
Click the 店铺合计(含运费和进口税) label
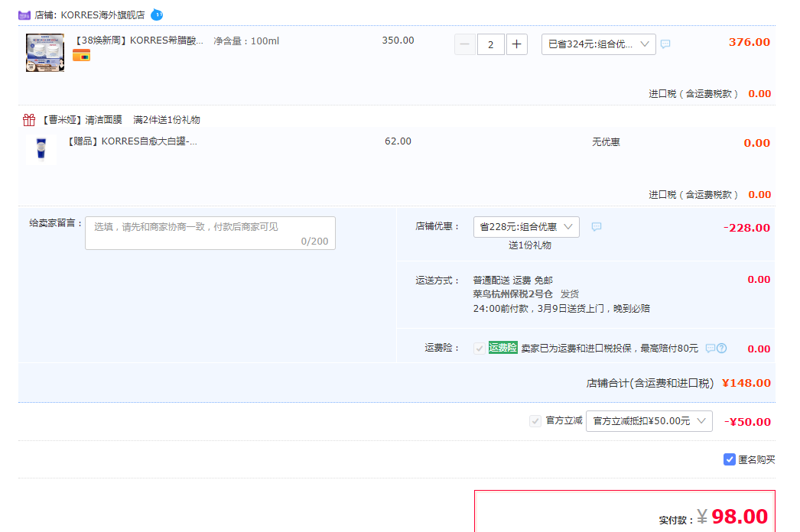pyautogui.click(x=650, y=383)
